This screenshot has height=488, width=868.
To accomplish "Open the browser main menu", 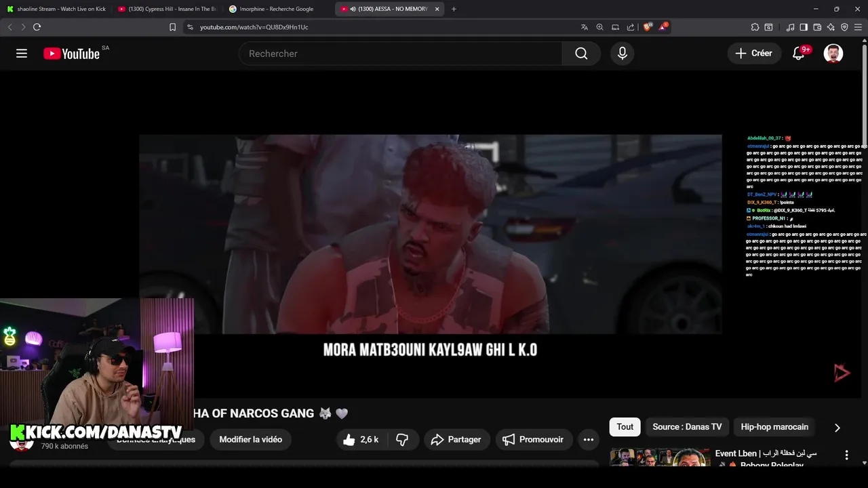I will click(858, 27).
